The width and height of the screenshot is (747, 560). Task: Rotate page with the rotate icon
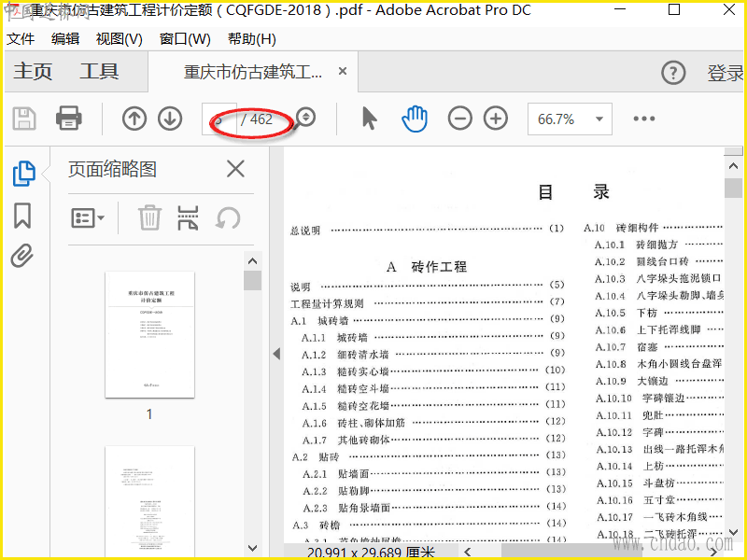pyautogui.click(x=228, y=218)
